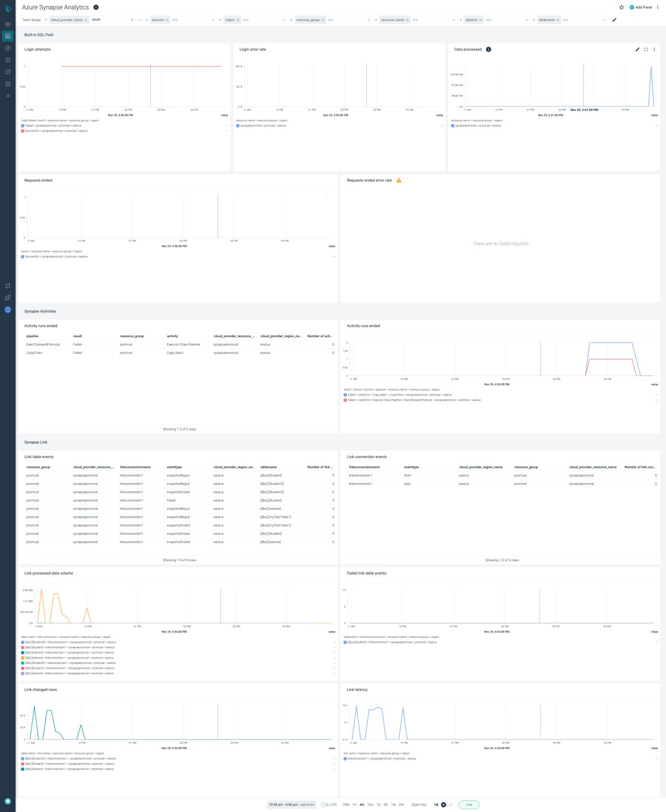Click the [dbo].[myTestTable1] snapshotBegun row

(x=180, y=517)
